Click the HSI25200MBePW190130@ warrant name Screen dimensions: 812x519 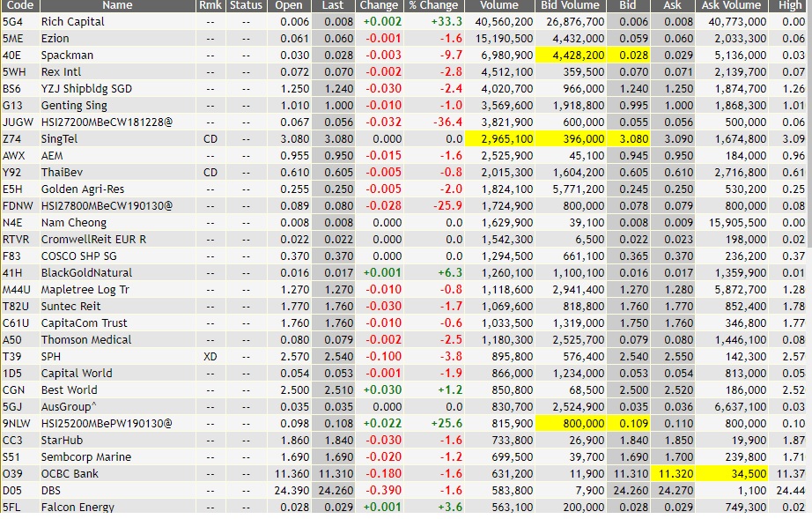(x=107, y=423)
